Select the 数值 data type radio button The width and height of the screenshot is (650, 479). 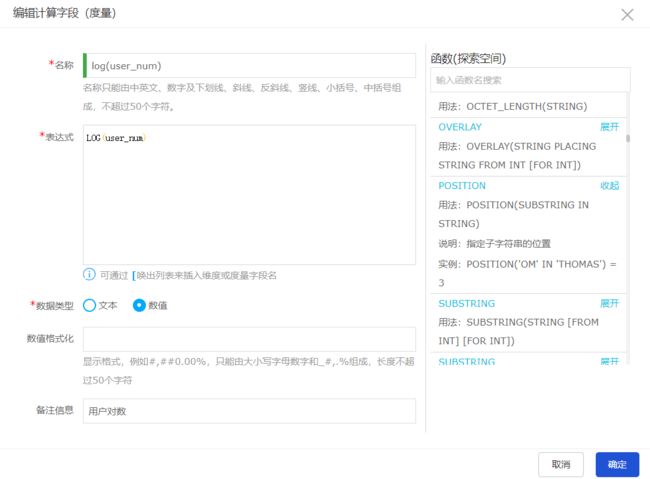click(139, 306)
